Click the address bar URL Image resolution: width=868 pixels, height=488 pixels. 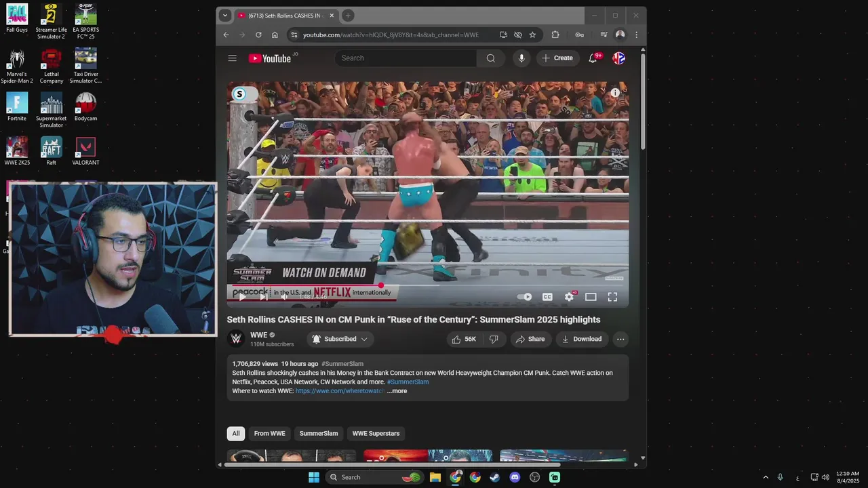(391, 35)
